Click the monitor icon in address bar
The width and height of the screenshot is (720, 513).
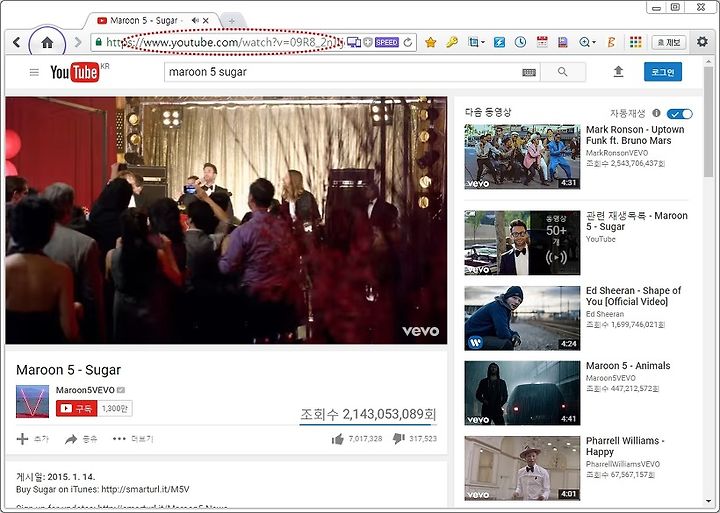pos(354,42)
